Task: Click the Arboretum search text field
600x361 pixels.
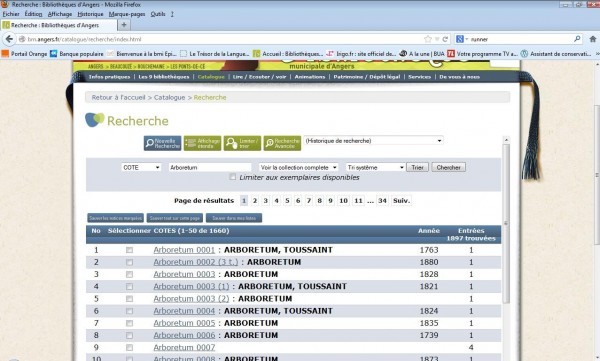Action: pos(210,167)
